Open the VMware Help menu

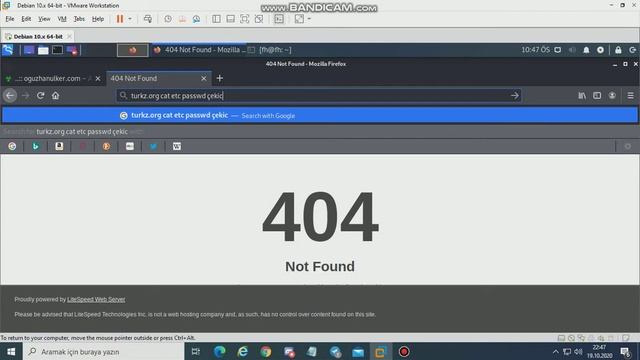point(98,19)
